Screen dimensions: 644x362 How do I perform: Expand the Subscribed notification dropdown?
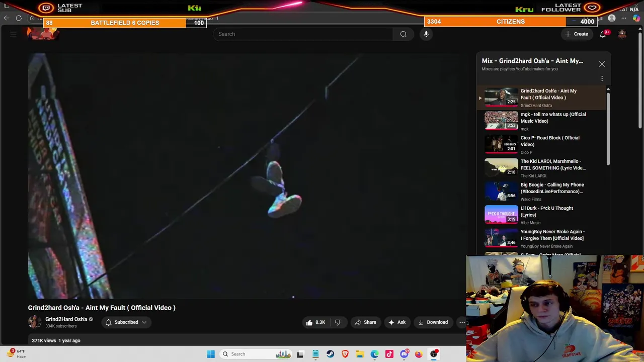126,322
